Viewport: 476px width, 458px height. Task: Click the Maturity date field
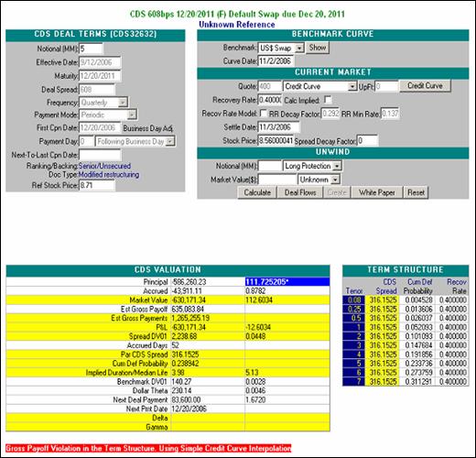point(100,76)
